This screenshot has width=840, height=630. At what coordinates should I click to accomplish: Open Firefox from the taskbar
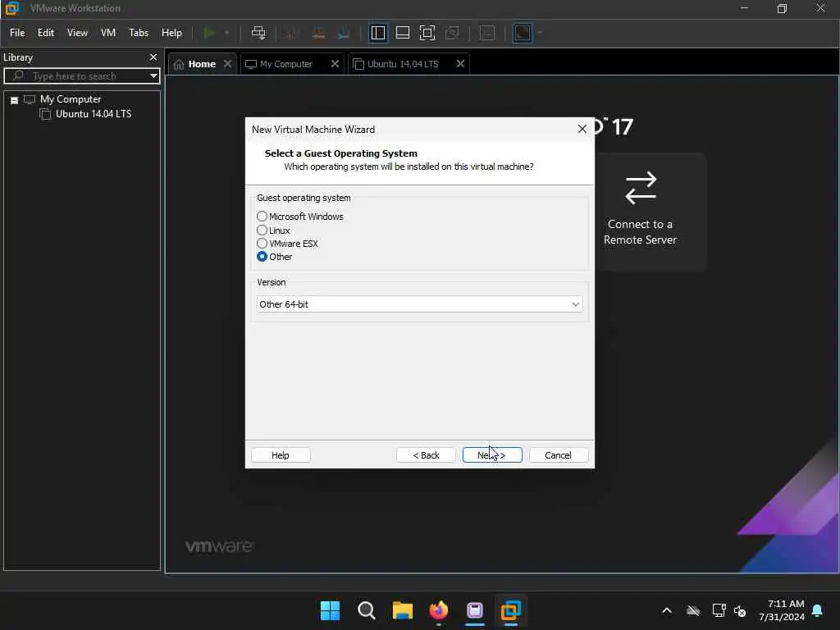(439, 610)
